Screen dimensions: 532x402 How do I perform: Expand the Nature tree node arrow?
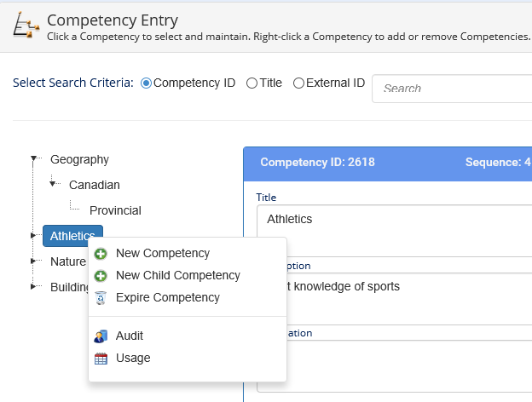coord(33,261)
